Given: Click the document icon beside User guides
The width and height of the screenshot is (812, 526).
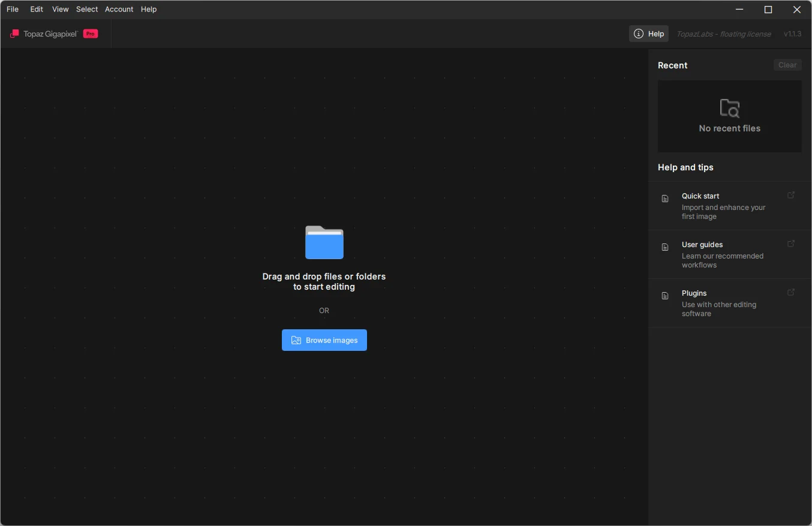Looking at the screenshot, I should point(665,247).
